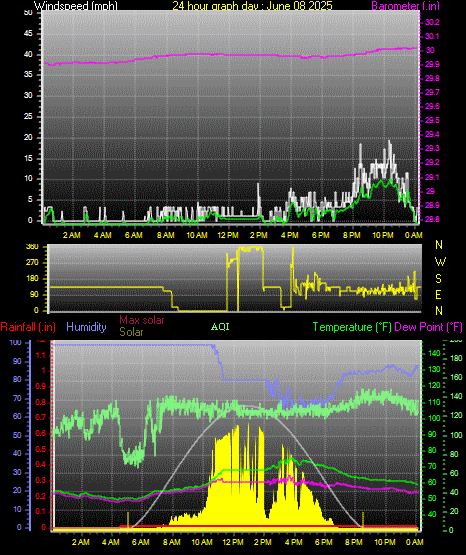
Task: Click the wind gust peak near 10 PM
Action: click(389, 142)
